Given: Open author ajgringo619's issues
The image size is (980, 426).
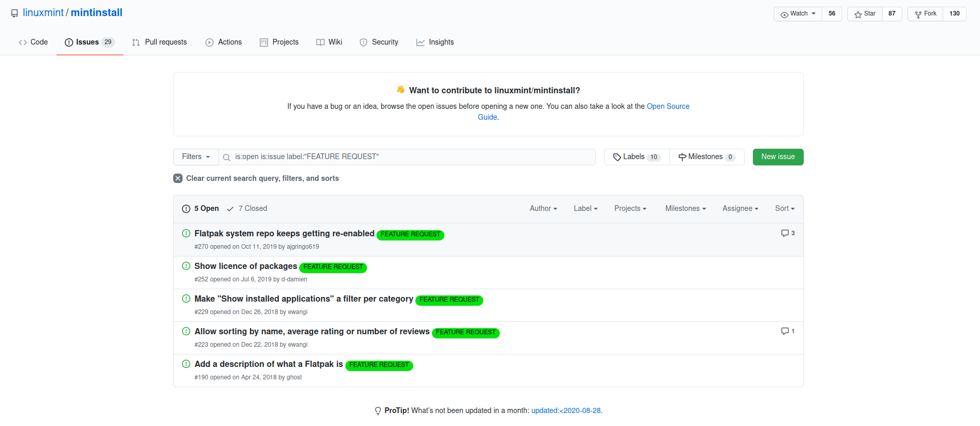Looking at the screenshot, I should [x=303, y=247].
